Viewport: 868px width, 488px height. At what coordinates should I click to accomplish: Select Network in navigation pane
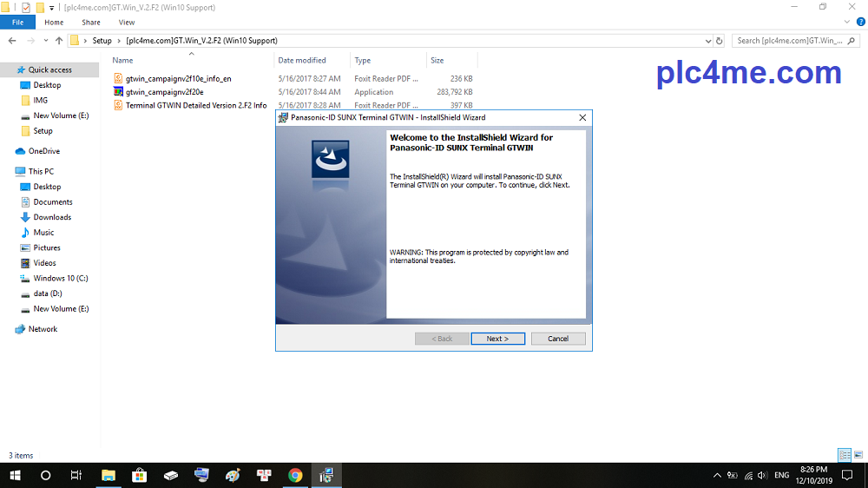[43, 328]
